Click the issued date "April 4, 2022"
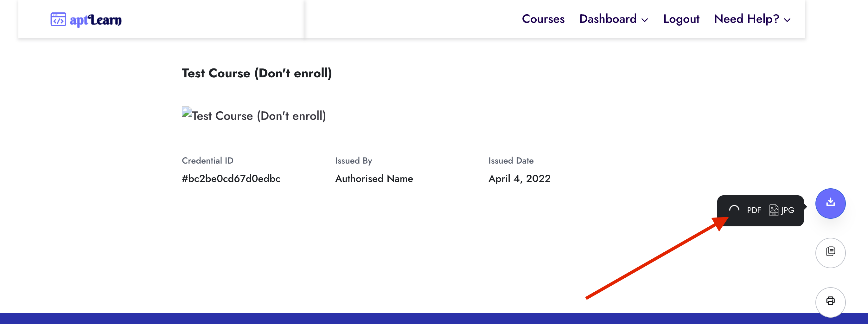The height and width of the screenshot is (324, 868). point(519,178)
